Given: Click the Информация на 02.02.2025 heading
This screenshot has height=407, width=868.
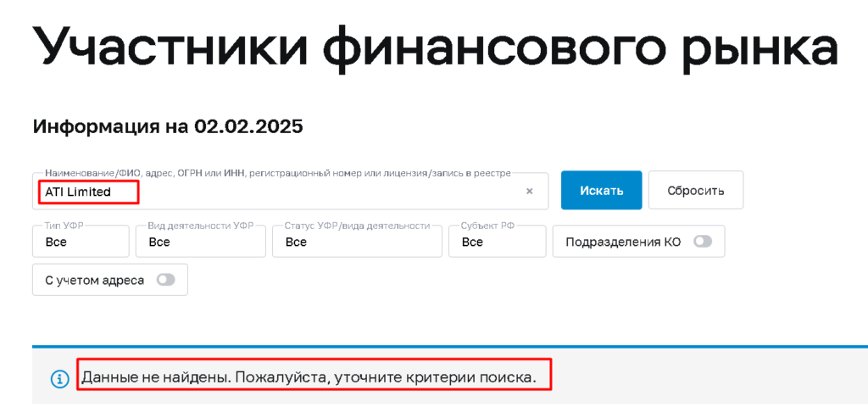Looking at the screenshot, I should 168,126.
